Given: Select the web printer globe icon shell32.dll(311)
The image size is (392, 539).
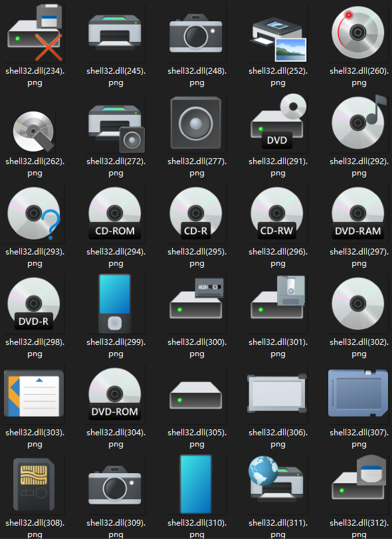Looking at the screenshot, I should 276,480.
